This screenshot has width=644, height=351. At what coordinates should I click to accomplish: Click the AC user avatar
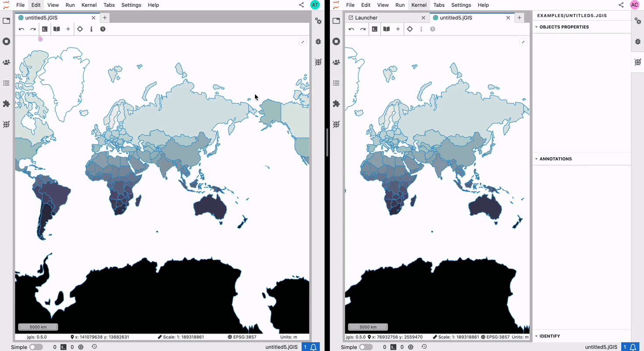[634, 5]
